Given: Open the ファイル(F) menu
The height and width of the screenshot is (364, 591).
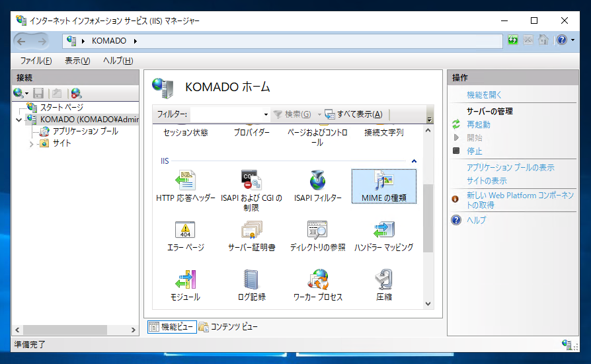Looking at the screenshot, I should coord(36,61).
